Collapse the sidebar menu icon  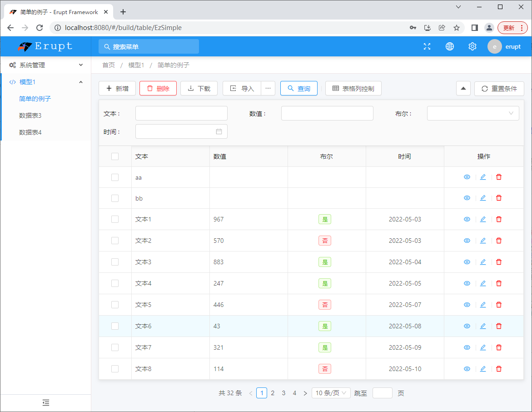coord(46,403)
